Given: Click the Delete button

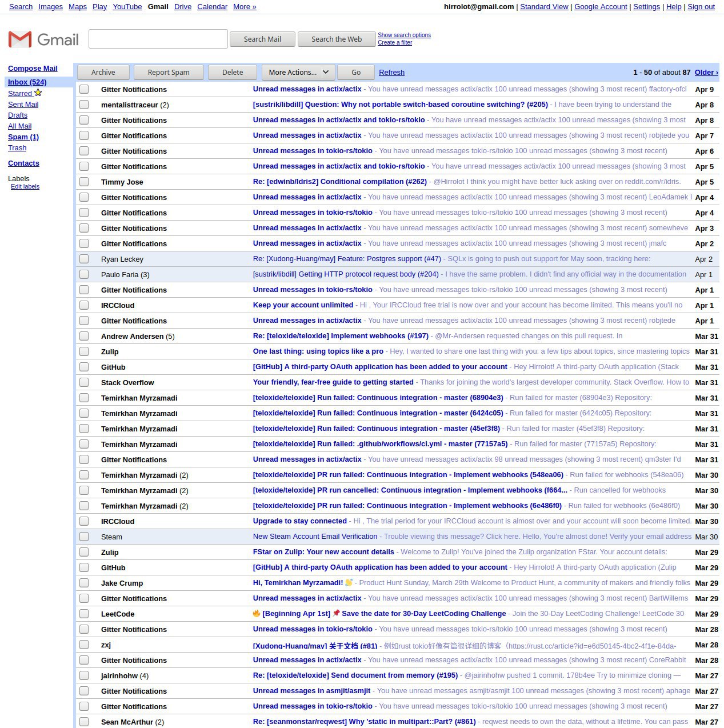Looking at the screenshot, I should 233,73.
